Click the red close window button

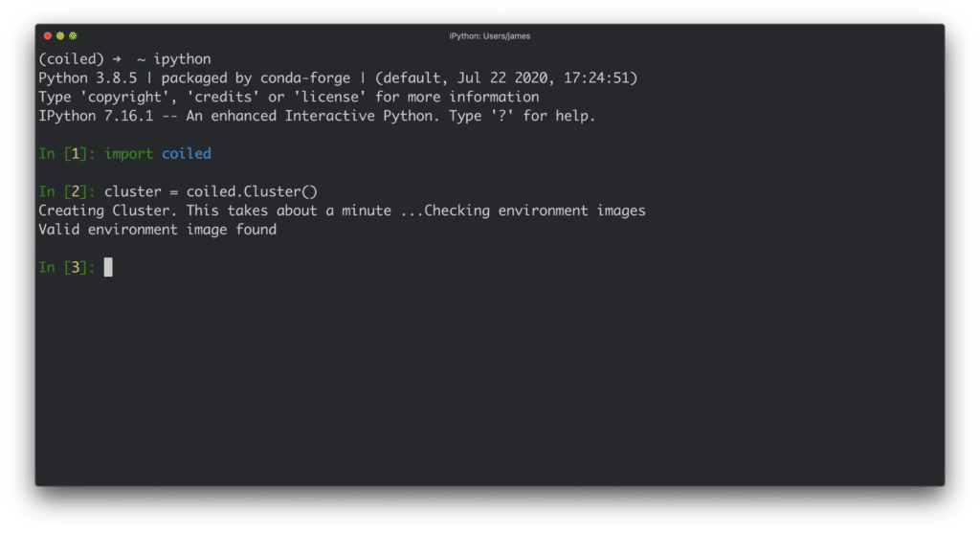48,36
